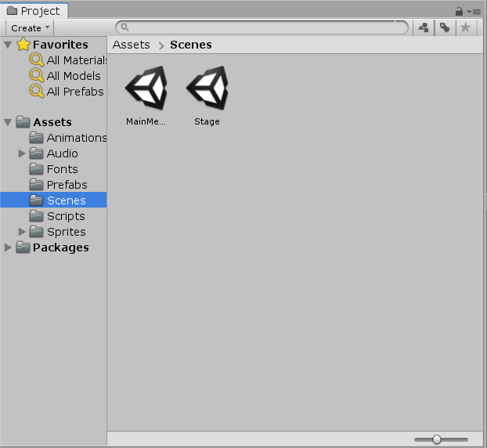Click the Scripts folder icon
487x448 pixels.
point(36,216)
